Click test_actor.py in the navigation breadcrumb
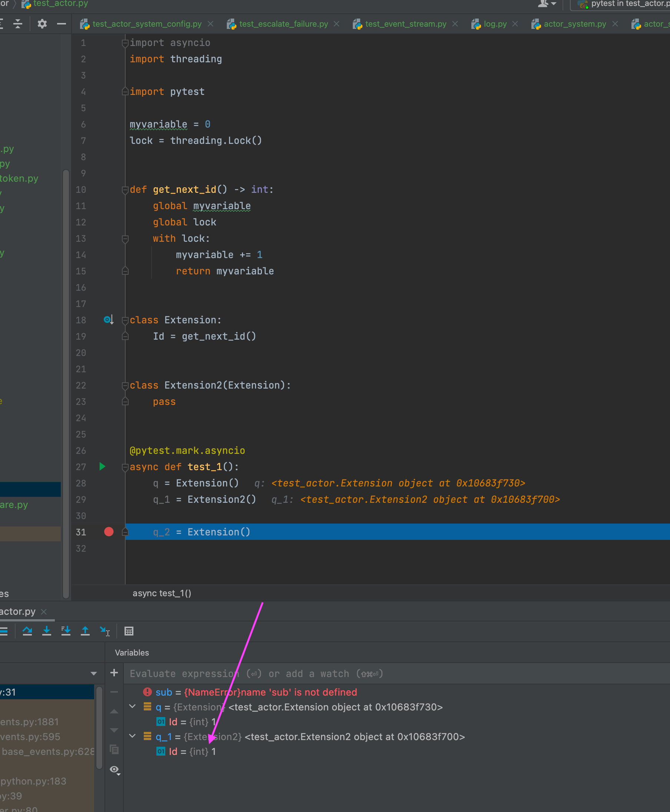The width and height of the screenshot is (670, 812). [61, 4]
